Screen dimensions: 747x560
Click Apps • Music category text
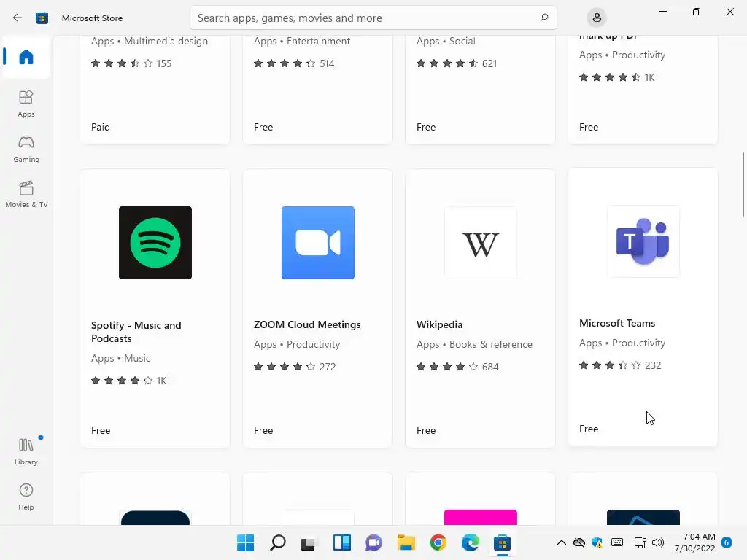point(120,358)
